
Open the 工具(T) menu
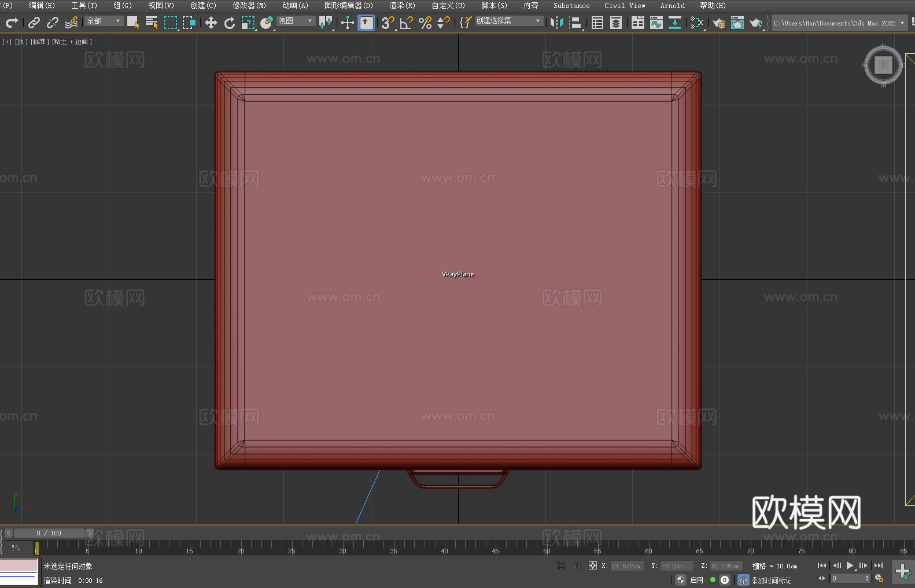tap(84, 5)
